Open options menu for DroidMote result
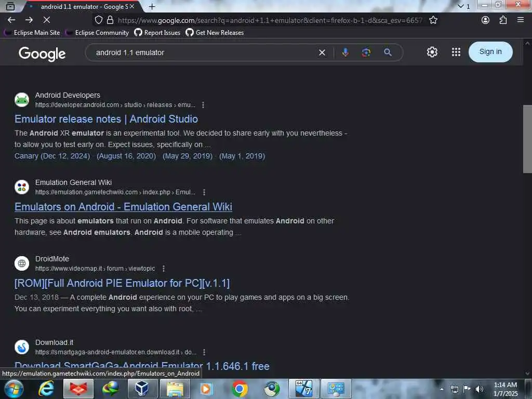Screen dimensions: 532x399 [164, 269]
